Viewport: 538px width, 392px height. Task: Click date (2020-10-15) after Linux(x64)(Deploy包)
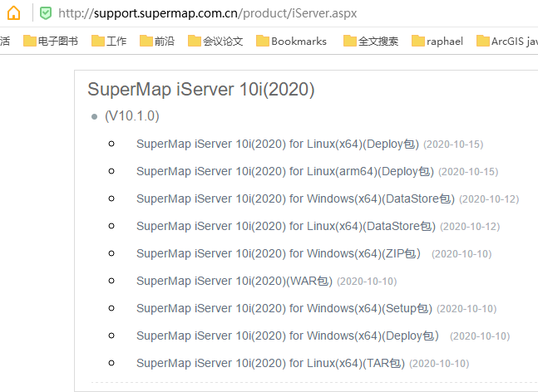[x=453, y=145]
